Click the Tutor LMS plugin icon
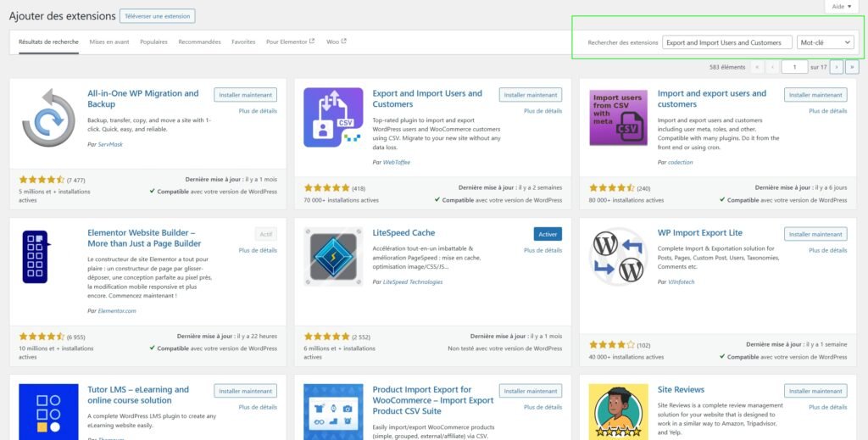868x440 pixels. 48,411
